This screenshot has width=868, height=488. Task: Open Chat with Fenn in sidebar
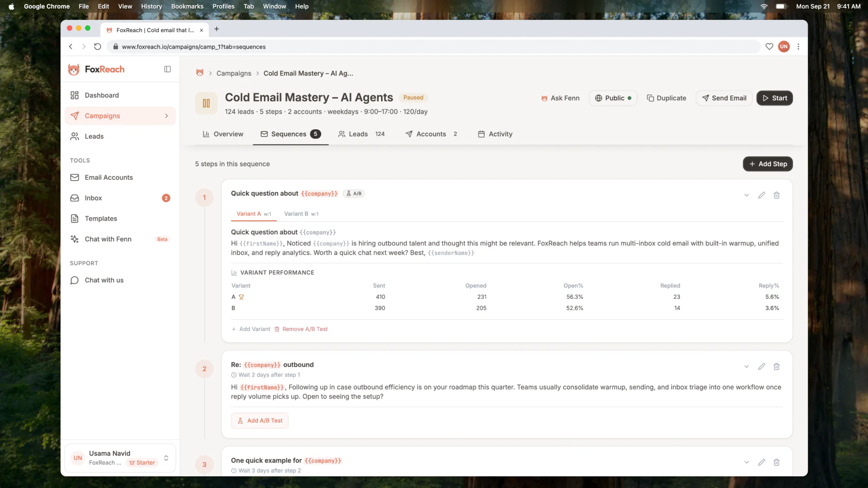click(x=120, y=239)
